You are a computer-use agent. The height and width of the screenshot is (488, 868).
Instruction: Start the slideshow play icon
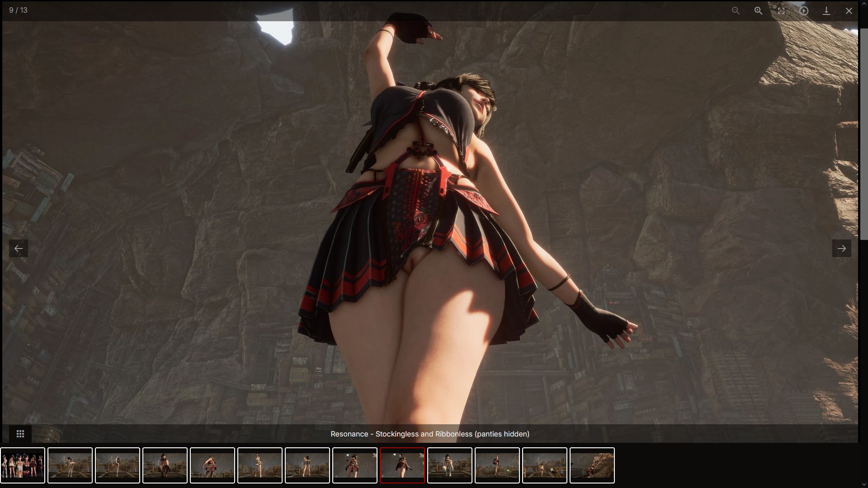(x=804, y=10)
